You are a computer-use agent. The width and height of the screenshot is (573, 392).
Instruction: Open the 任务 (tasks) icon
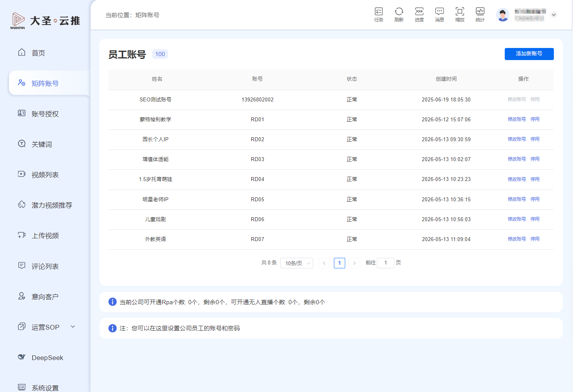pos(379,14)
